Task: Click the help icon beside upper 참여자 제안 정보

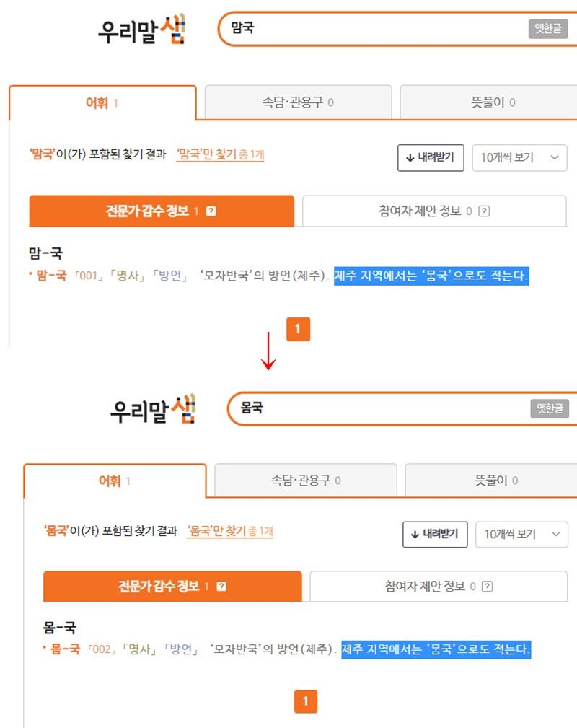Action: (485, 211)
